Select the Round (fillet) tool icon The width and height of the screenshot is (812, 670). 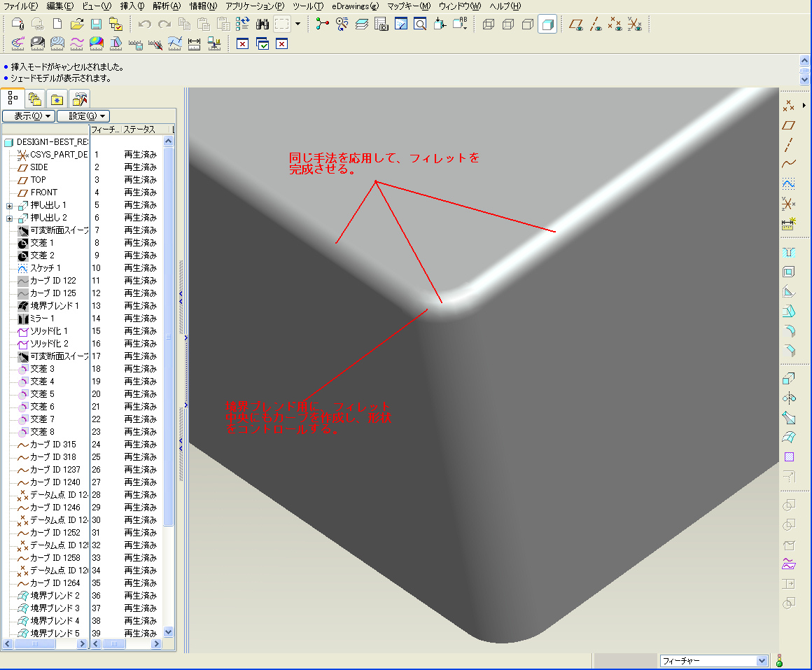tap(789, 330)
